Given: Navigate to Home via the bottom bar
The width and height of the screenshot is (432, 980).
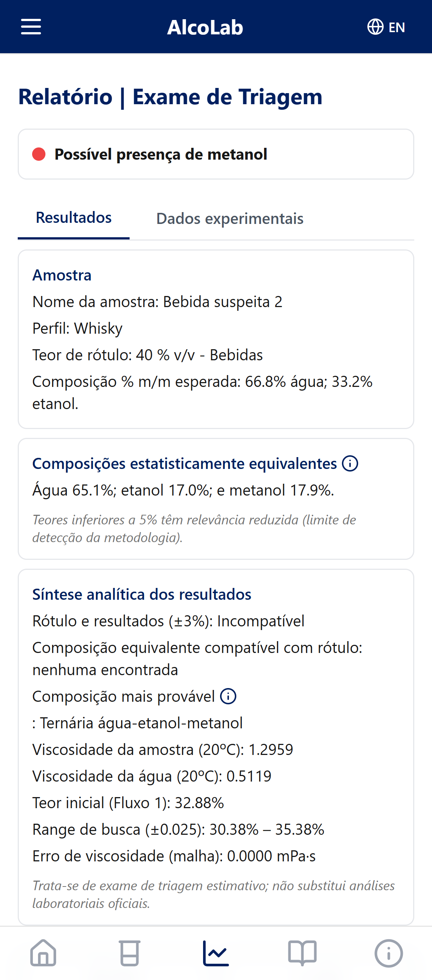Looking at the screenshot, I should [x=43, y=953].
